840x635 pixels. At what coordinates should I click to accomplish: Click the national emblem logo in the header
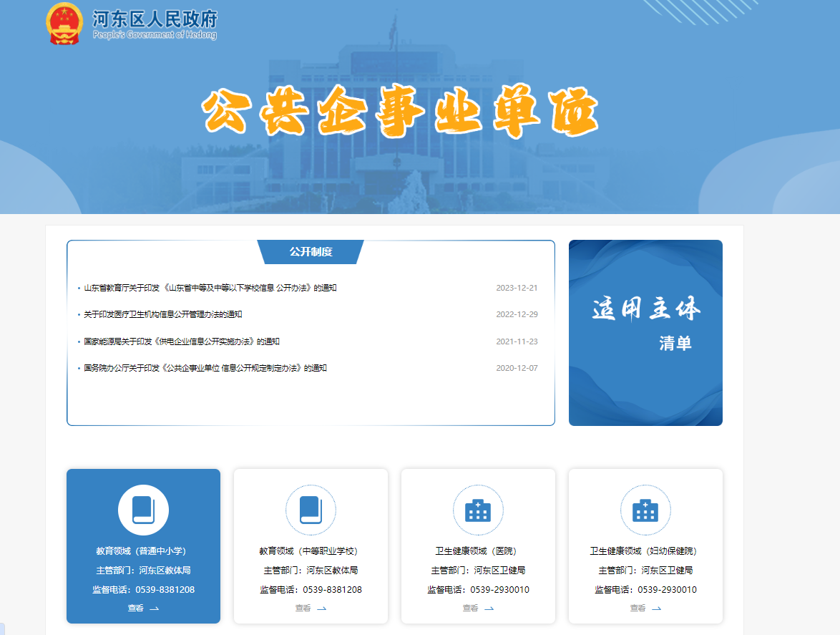tap(64, 24)
